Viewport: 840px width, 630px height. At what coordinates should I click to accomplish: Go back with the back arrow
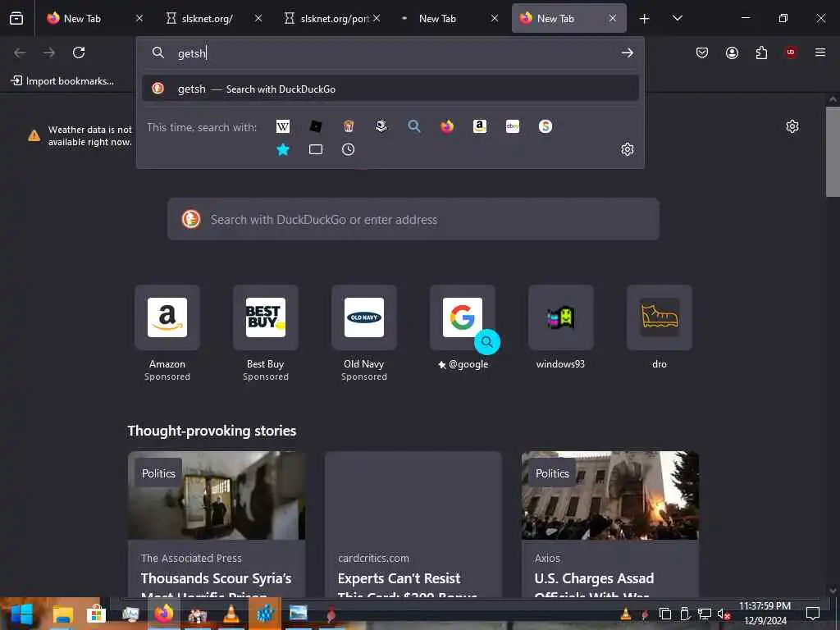pyautogui.click(x=20, y=52)
